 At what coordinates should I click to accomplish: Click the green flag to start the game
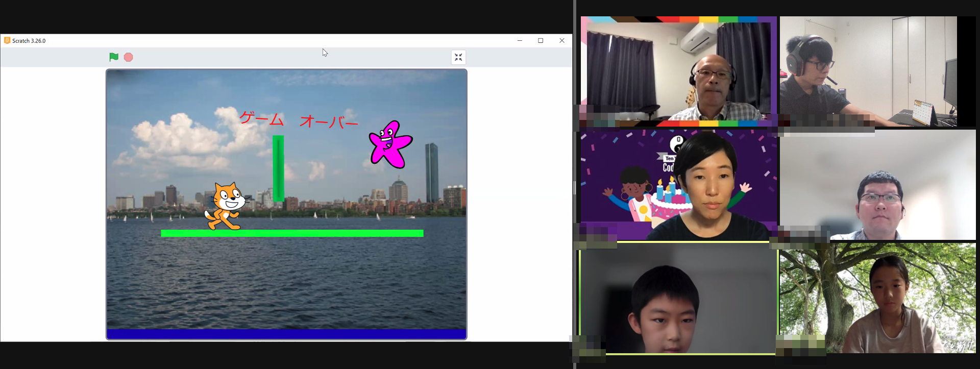114,57
